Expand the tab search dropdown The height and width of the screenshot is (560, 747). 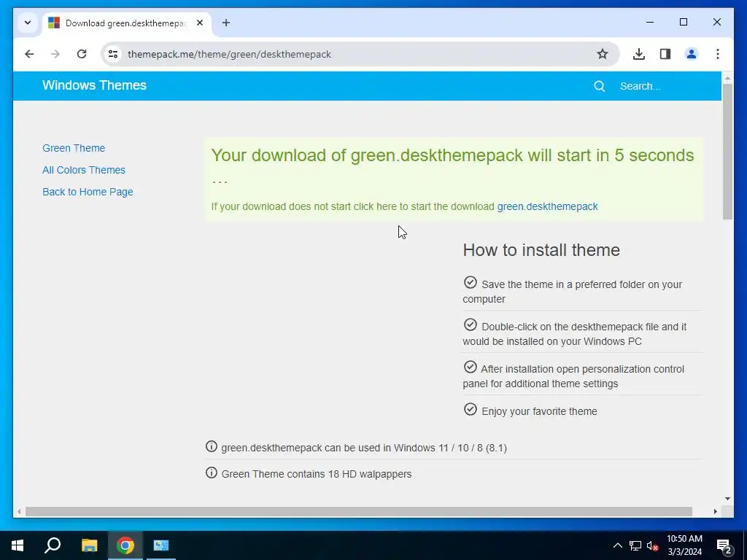(x=28, y=23)
